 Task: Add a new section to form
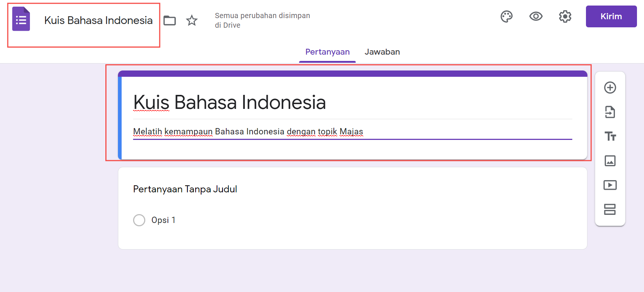610,209
